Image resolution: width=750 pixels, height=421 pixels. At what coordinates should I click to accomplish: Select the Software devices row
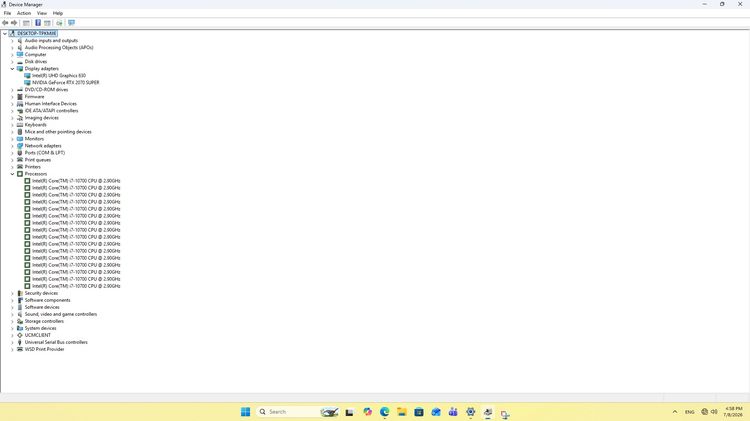(x=42, y=308)
